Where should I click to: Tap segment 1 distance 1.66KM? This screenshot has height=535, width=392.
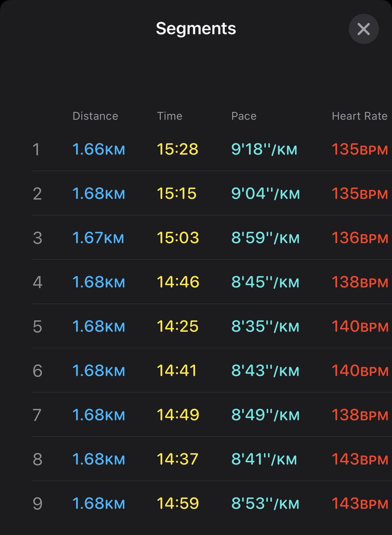[99, 149]
